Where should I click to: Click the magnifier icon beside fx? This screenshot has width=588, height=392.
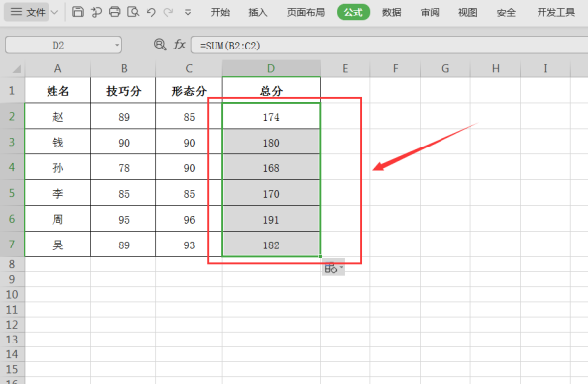point(160,45)
